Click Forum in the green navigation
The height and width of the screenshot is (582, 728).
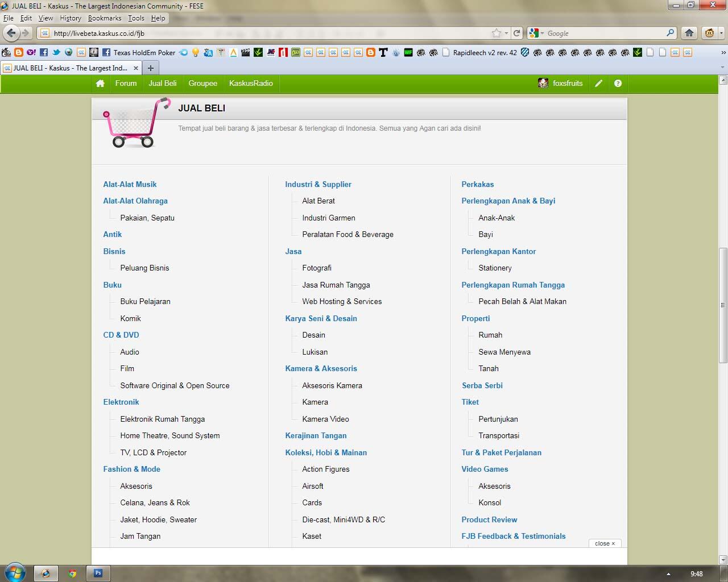126,83
